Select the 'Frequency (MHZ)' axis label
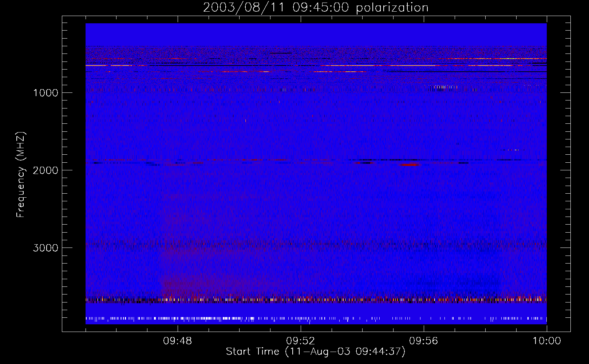This screenshot has width=589, height=364. (21, 175)
